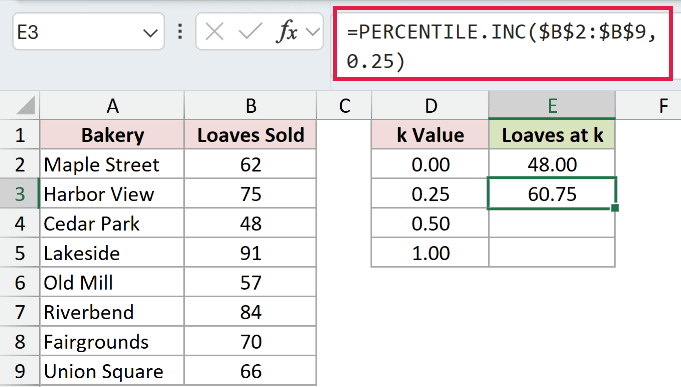The image size is (681, 387).
Task: Click the 'Loaves Sold' header cell
Action: coord(251,135)
